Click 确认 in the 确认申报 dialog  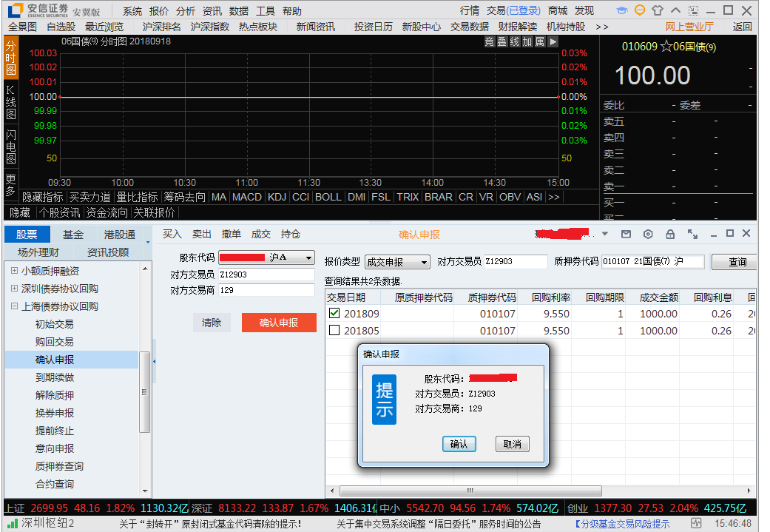[x=459, y=444]
